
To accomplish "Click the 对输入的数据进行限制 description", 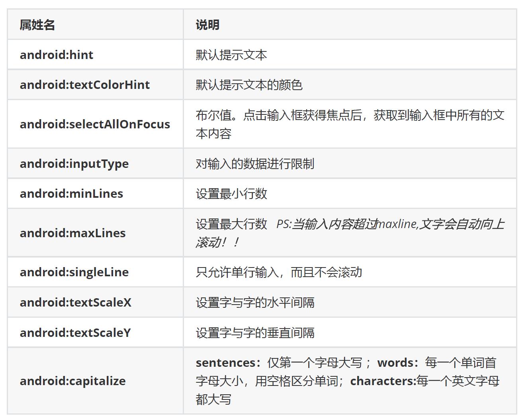I will pyautogui.click(x=255, y=163).
